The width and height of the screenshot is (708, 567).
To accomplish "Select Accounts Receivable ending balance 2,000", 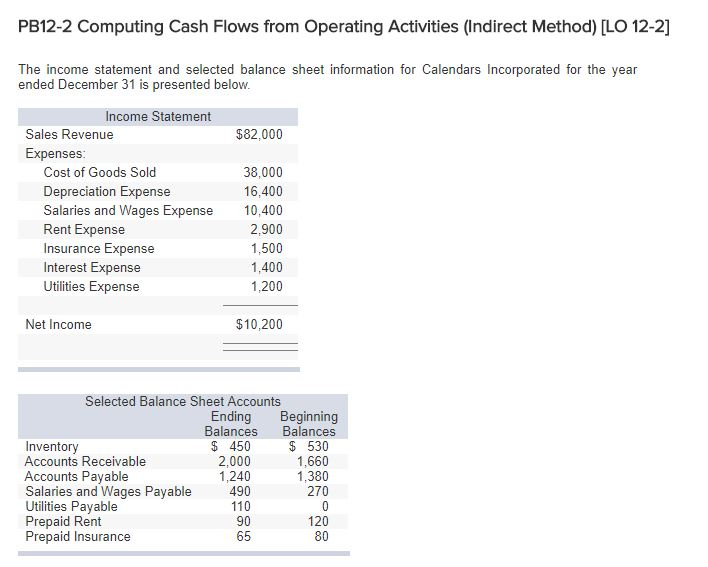I will (234, 461).
